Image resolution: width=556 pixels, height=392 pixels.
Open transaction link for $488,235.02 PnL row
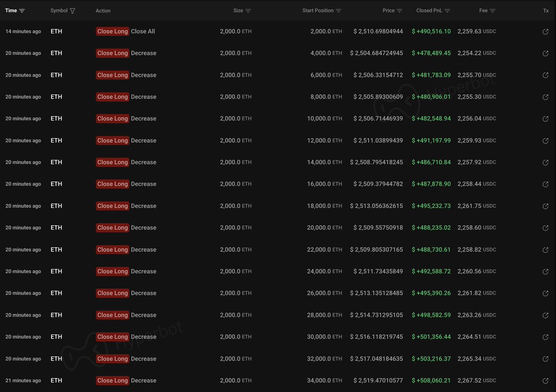545,228
